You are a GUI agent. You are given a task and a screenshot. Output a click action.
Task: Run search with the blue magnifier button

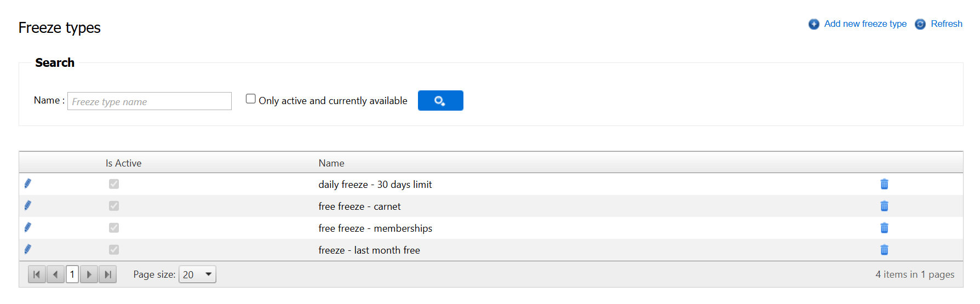440,101
